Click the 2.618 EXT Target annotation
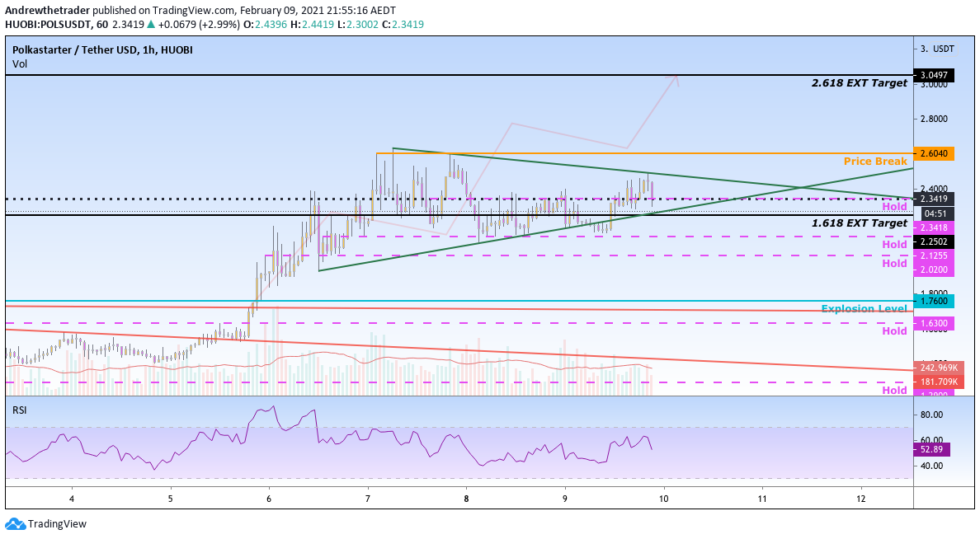 pos(860,83)
